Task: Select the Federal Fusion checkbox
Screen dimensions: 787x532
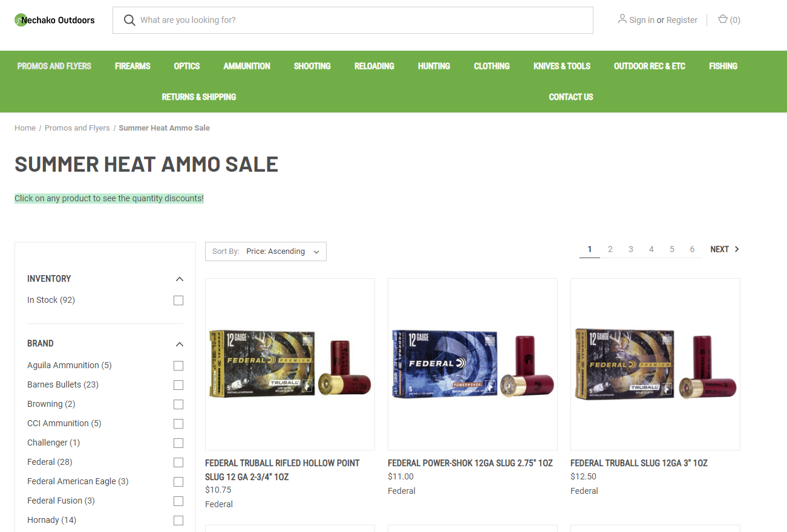Action: coord(178,501)
